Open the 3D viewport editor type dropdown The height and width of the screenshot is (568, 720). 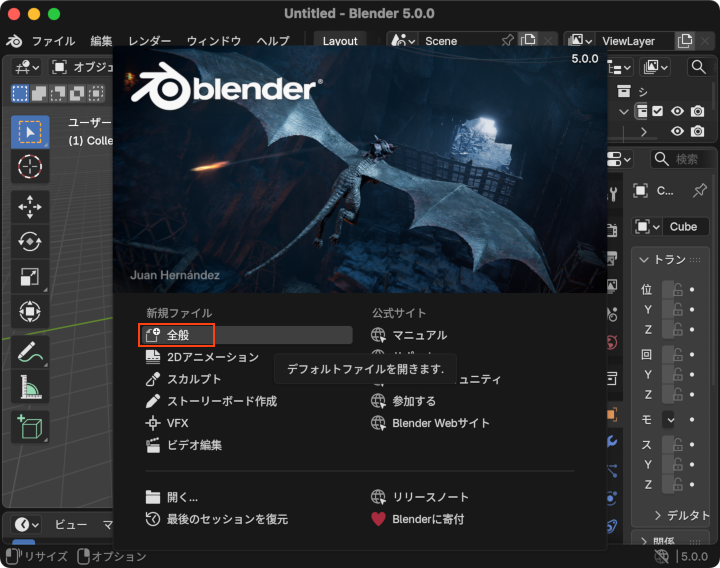pos(27,67)
